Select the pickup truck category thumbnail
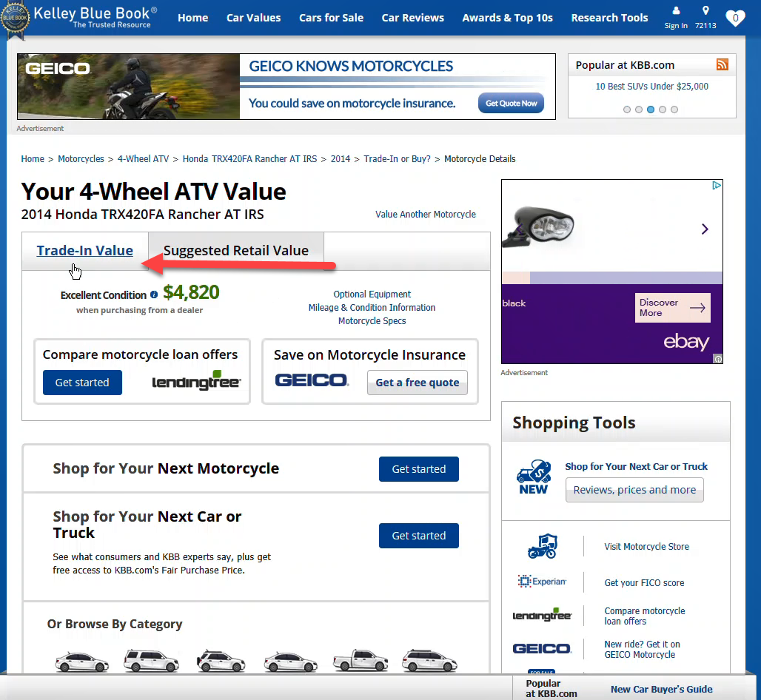 click(x=361, y=660)
